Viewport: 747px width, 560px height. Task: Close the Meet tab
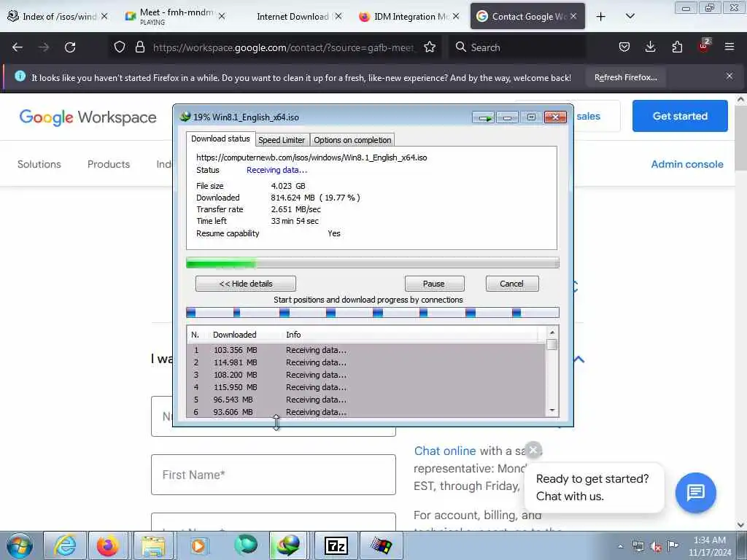[x=222, y=16]
